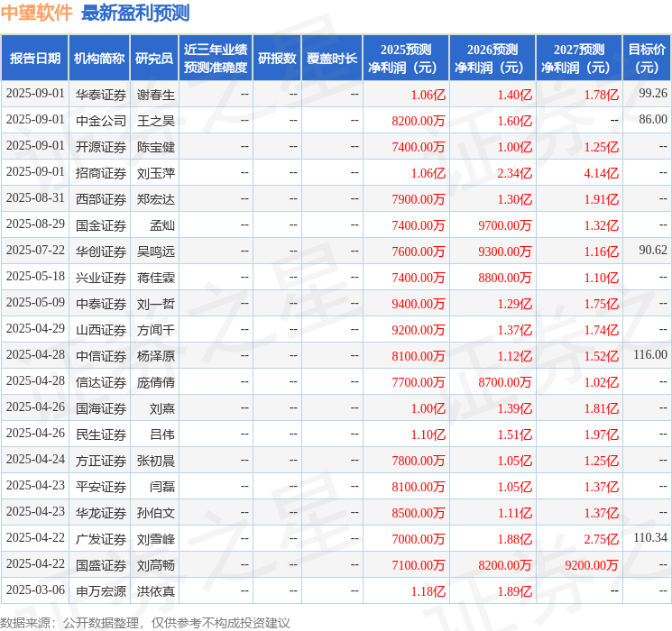Select the 覆盖时长 column header
This screenshot has width=672, height=631.
tap(332, 58)
